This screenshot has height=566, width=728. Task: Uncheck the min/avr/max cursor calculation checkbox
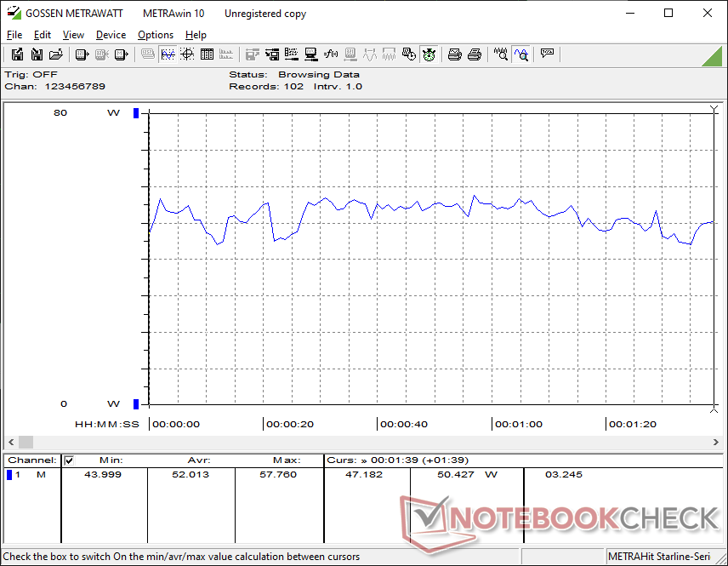coord(69,460)
